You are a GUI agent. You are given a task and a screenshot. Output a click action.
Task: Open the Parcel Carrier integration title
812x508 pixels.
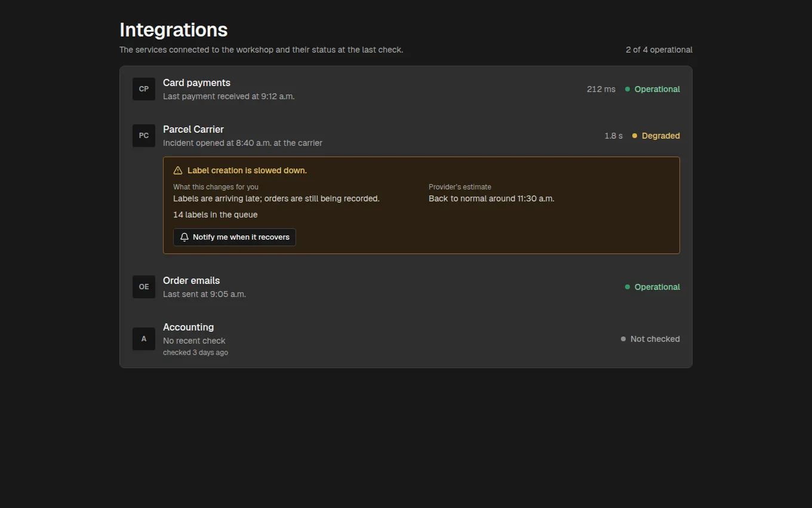[193, 129]
